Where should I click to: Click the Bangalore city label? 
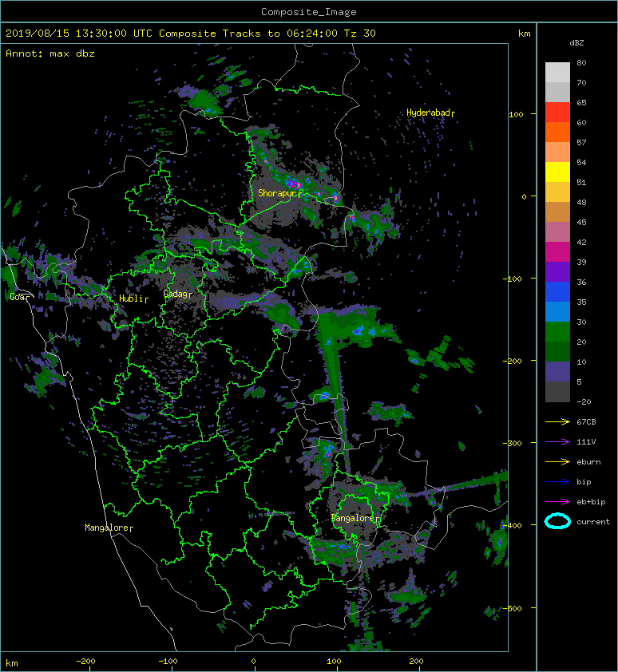click(355, 518)
